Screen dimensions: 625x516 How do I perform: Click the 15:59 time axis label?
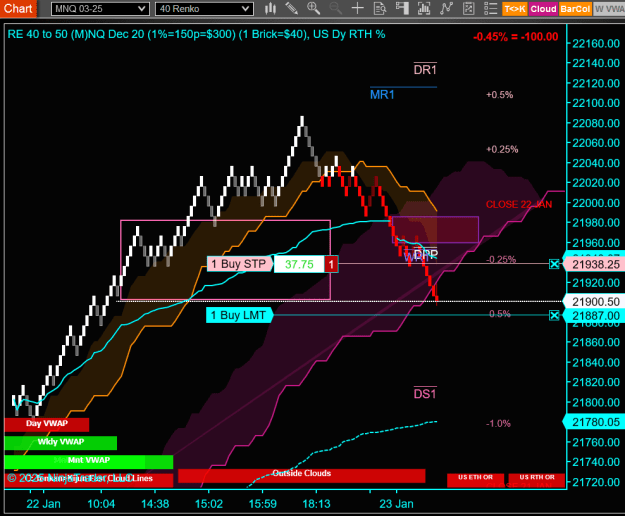coord(262,504)
